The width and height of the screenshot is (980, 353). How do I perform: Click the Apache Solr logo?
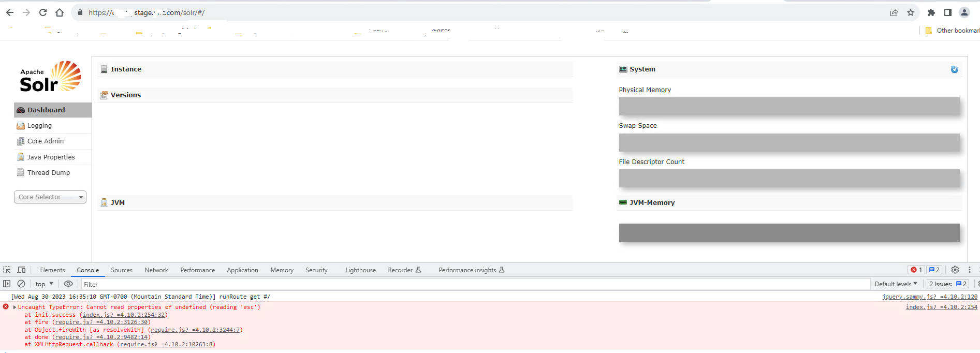tap(50, 77)
